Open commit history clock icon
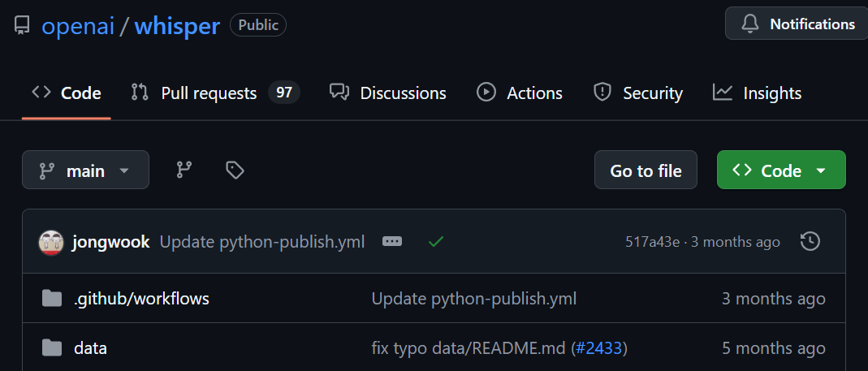 coord(810,241)
